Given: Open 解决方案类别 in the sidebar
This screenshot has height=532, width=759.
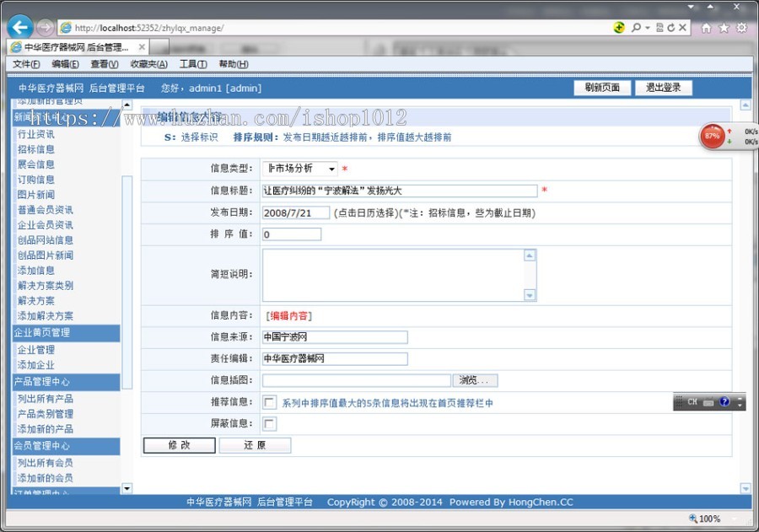Looking at the screenshot, I should pos(45,286).
